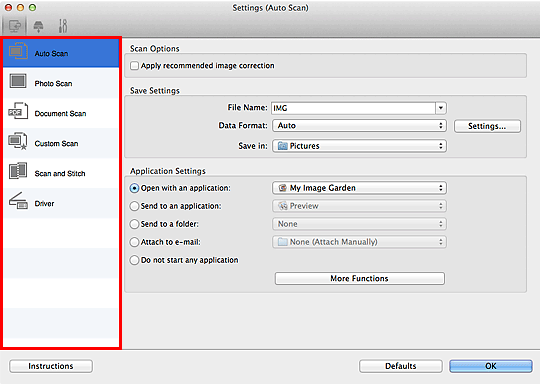Select the Photo Scan label
540x384 pixels.
click(x=53, y=84)
